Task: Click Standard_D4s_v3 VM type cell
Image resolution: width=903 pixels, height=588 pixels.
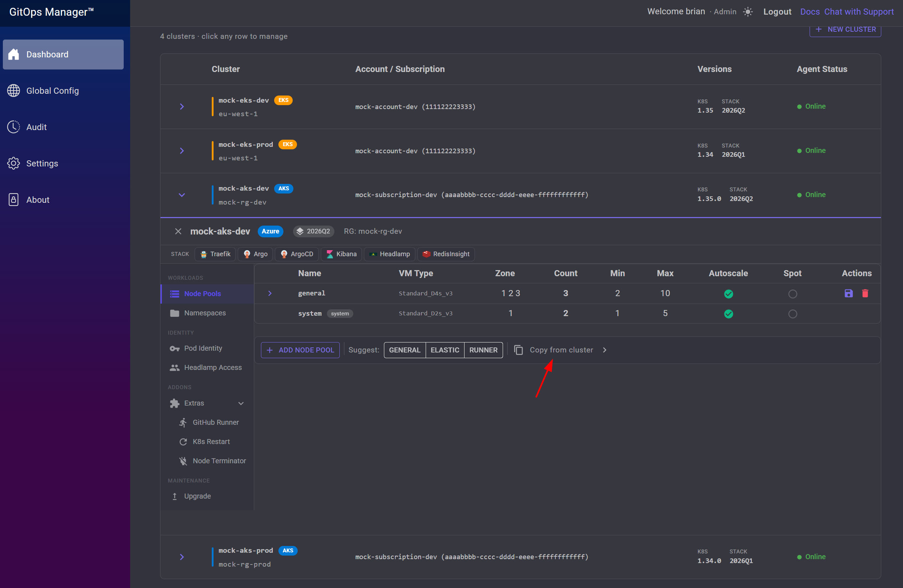Action: pyautogui.click(x=425, y=294)
